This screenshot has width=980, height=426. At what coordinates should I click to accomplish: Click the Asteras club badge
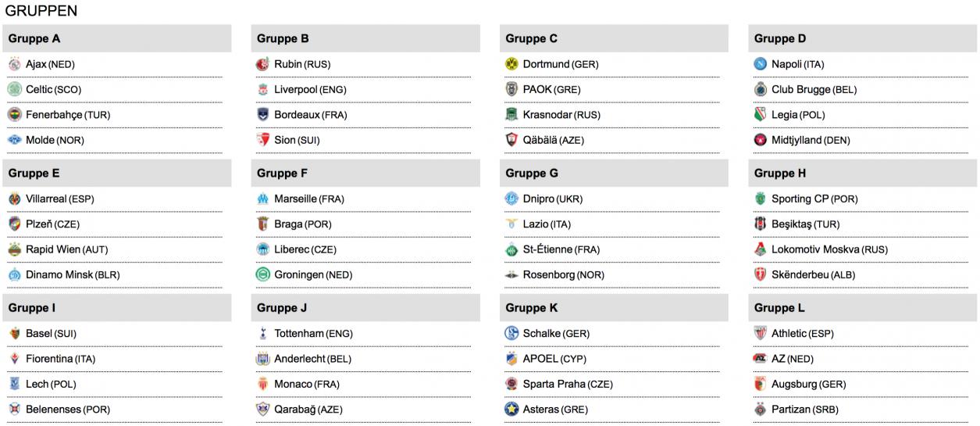point(511,409)
